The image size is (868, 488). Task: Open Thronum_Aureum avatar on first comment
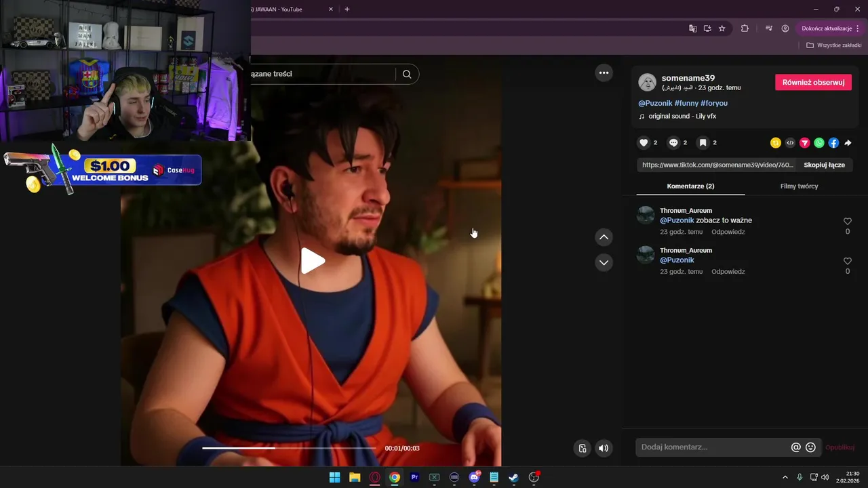[646, 215]
